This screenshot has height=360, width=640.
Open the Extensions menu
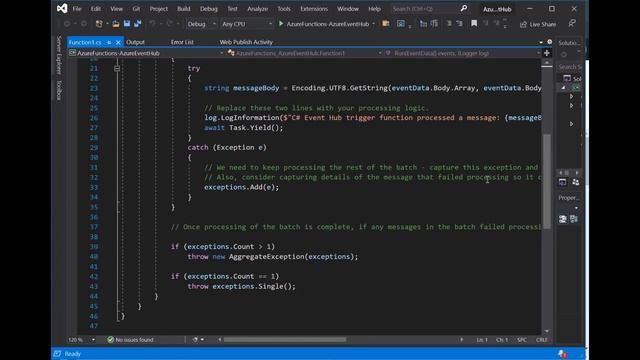tap(314, 9)
